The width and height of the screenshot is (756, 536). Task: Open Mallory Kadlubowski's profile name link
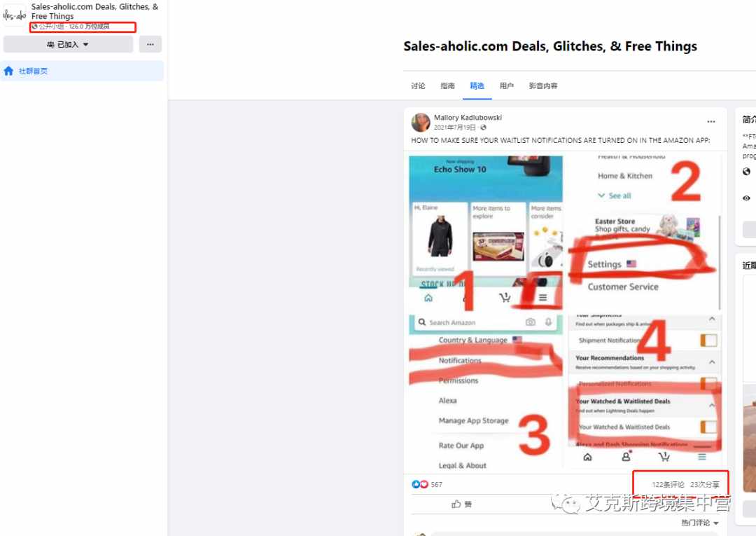[468, 117]
